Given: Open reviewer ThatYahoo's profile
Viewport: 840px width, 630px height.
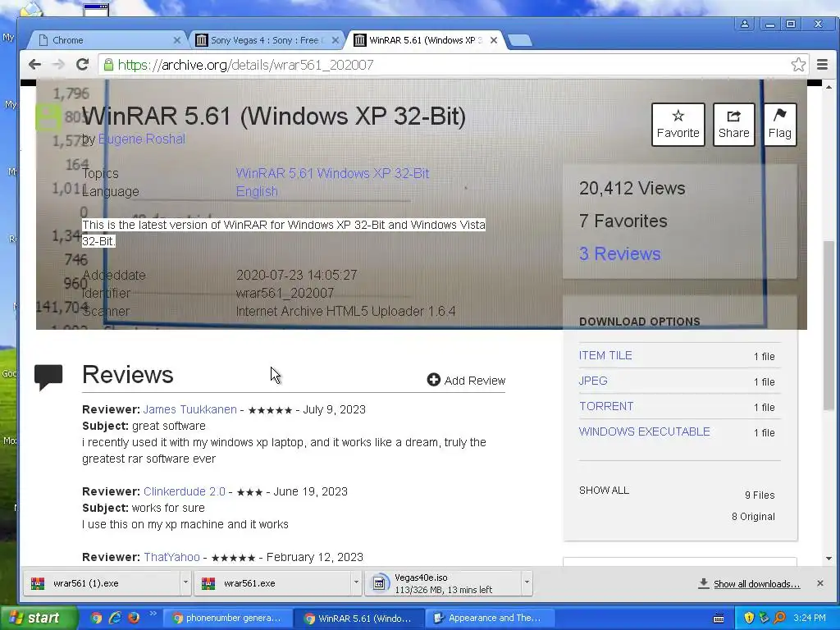Looking at the screenshot, I should tap(171, 557).
